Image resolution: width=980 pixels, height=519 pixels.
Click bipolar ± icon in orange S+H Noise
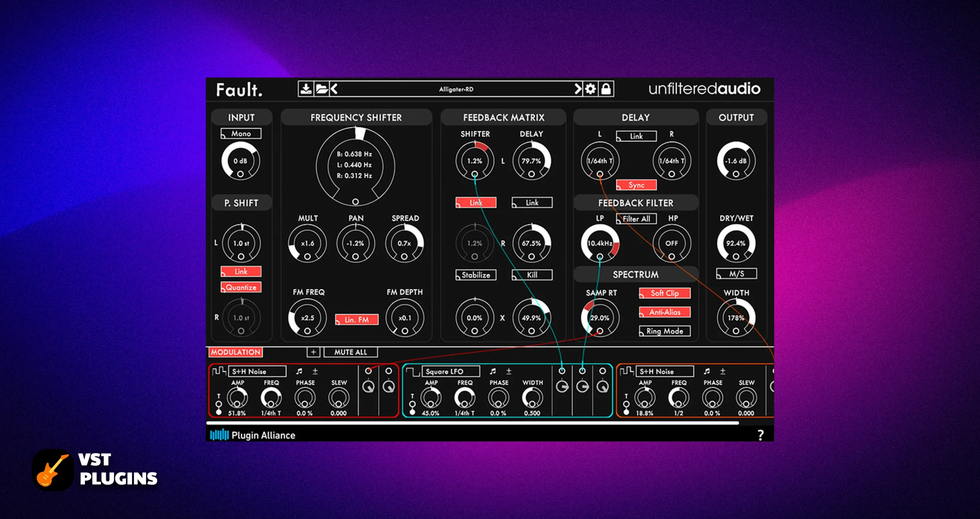pos(723,371)
